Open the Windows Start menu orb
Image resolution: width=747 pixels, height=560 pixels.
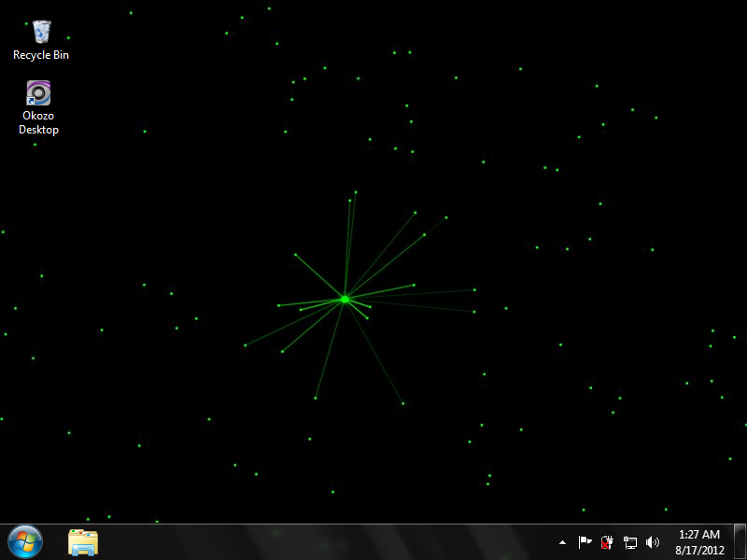[x=25, y=542]
